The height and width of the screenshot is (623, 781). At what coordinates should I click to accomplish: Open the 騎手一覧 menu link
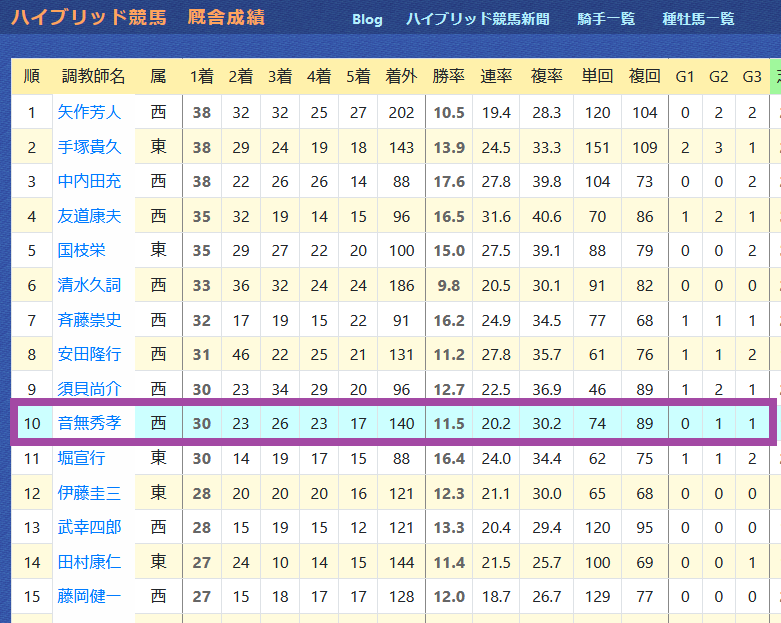pyautogui.click(x=606, y=19)
